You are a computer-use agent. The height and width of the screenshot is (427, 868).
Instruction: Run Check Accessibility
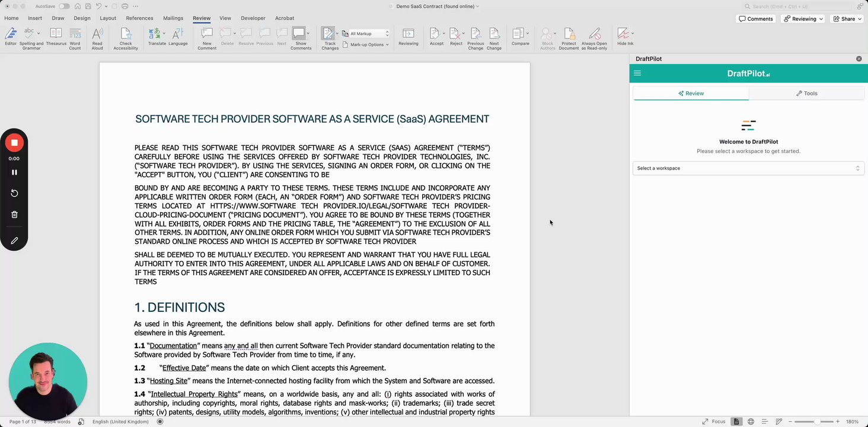pos(126,39)
